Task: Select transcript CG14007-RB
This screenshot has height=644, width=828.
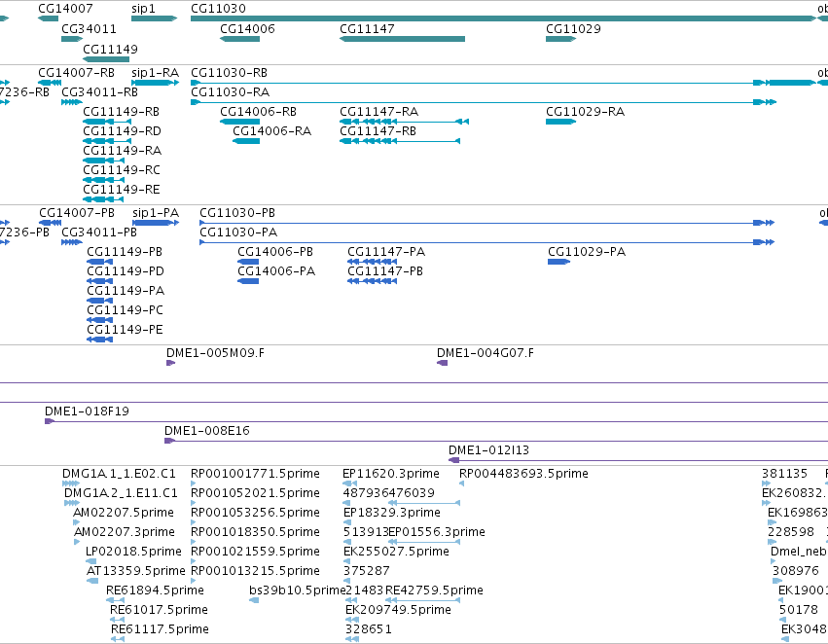Action: click(x=50, y=83)
